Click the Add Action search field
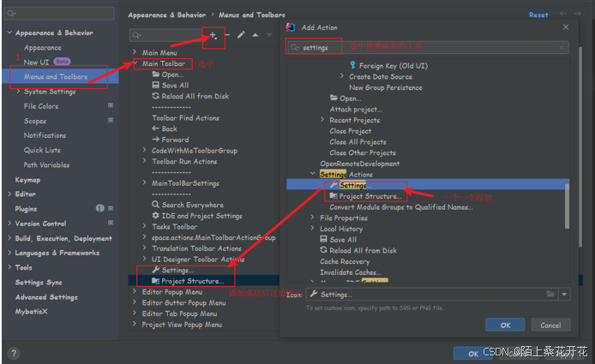The height and width of the screenshot is (364, 595). (427, 47)
